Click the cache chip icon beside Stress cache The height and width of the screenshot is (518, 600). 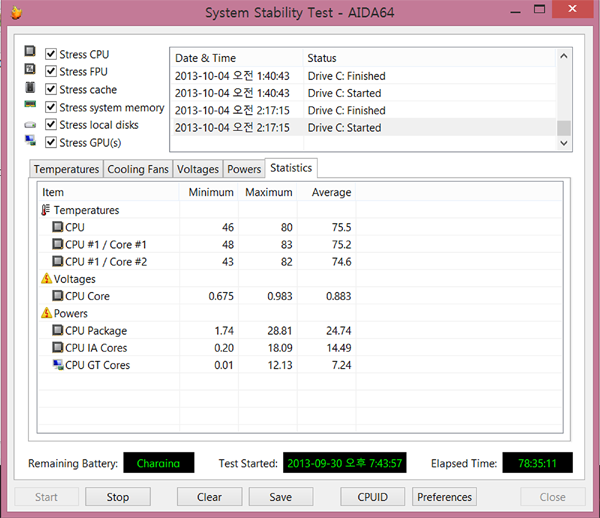click(x=30, y=87)
